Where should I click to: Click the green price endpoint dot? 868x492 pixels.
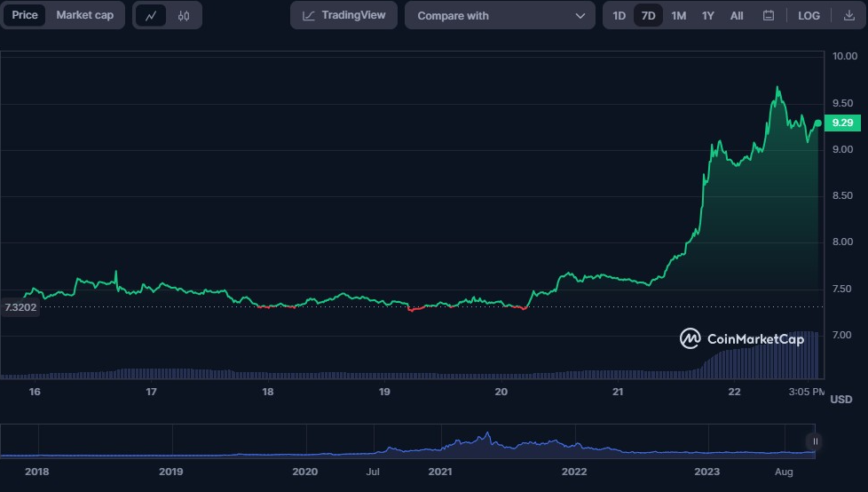(817, 123)
